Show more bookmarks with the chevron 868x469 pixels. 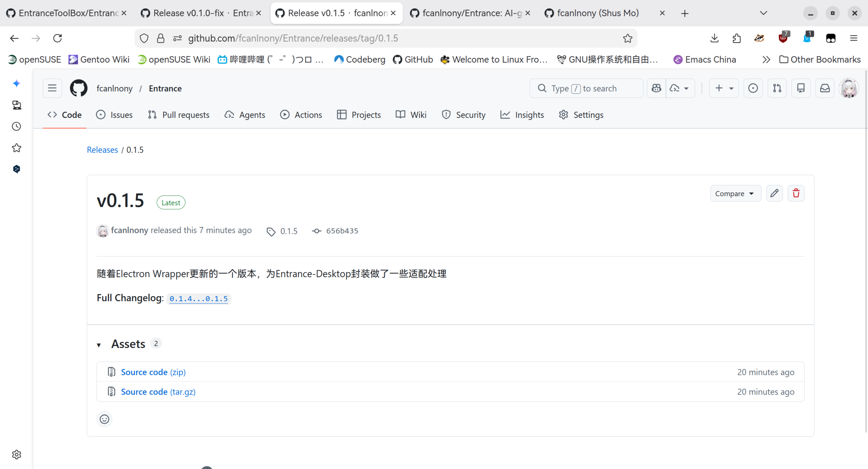766,60
